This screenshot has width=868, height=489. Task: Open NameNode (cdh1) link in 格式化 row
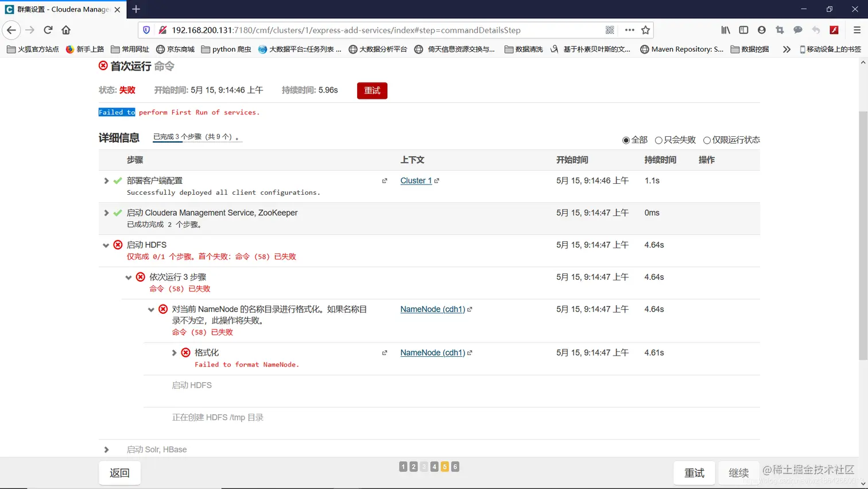click(x=432, y=353)
